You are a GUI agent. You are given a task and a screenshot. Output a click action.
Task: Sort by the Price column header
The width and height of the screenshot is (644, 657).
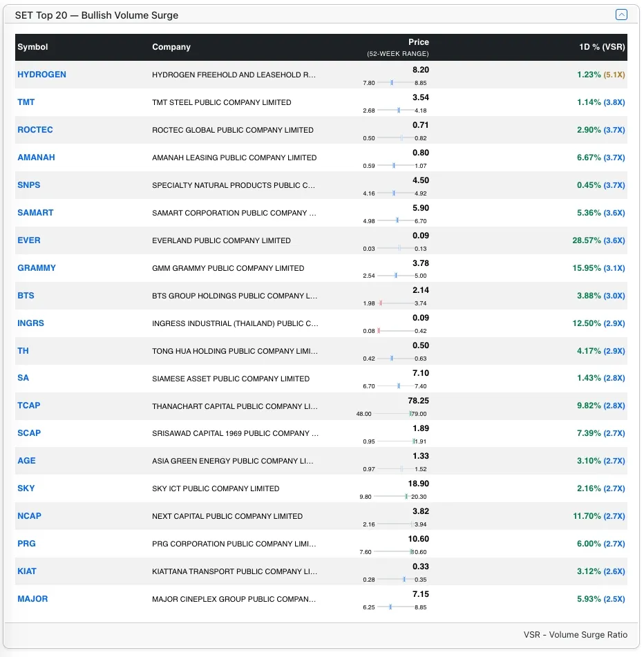click(x=418, y=42)
